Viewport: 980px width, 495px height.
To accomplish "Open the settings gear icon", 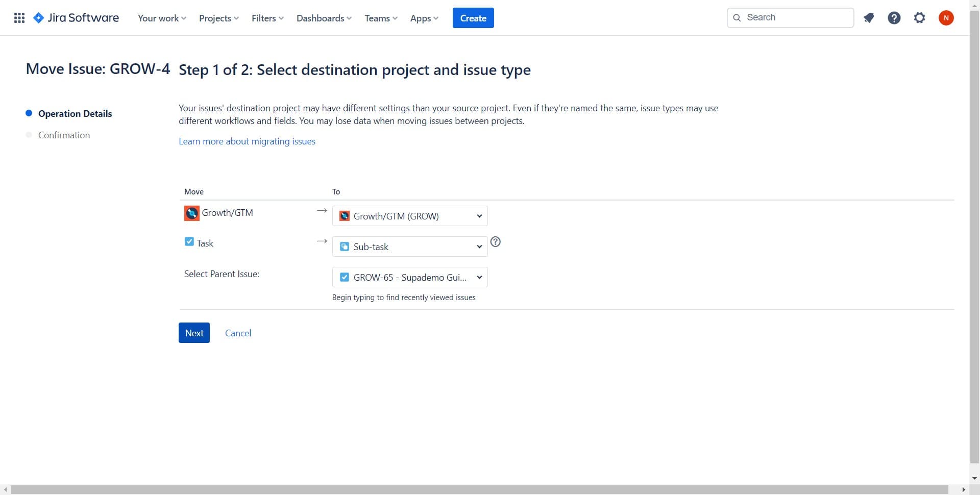I will (x=920, y=17).
